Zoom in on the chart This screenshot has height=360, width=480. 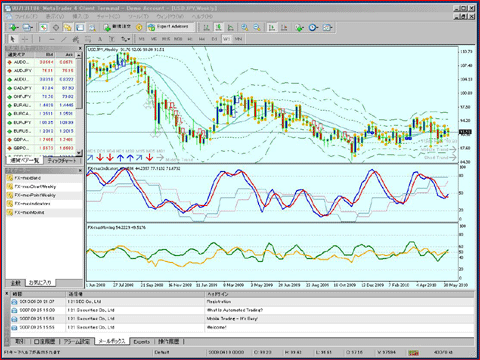point(245,28)
